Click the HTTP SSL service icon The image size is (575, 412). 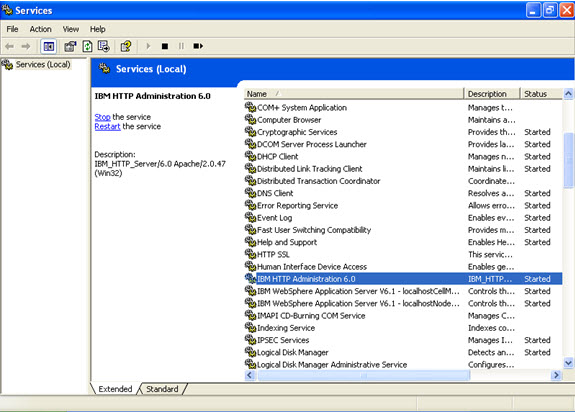pos(250,254)
